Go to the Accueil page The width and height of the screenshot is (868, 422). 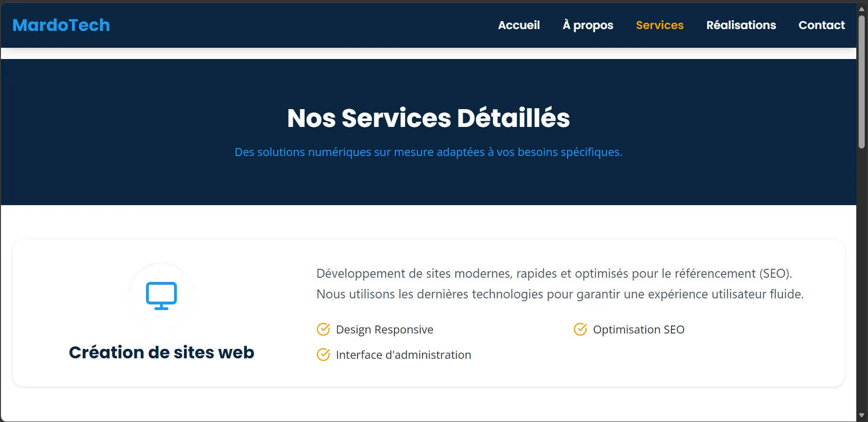click(x=519, y=25)
